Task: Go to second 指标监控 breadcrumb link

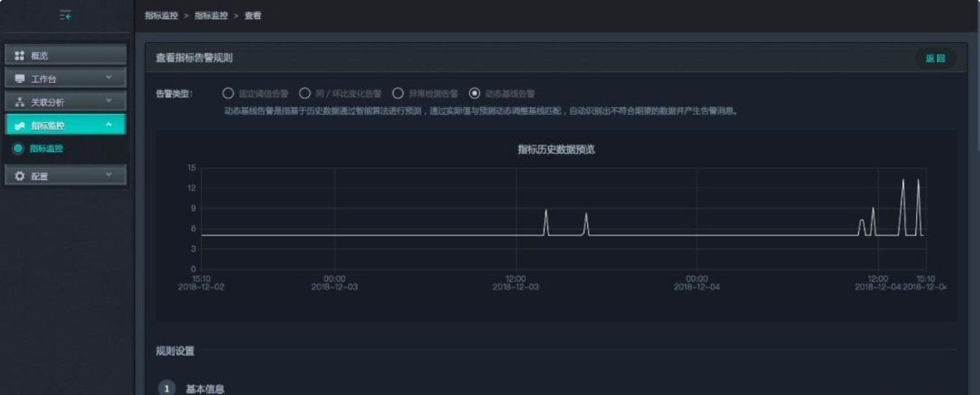Action: coord(211,15)
